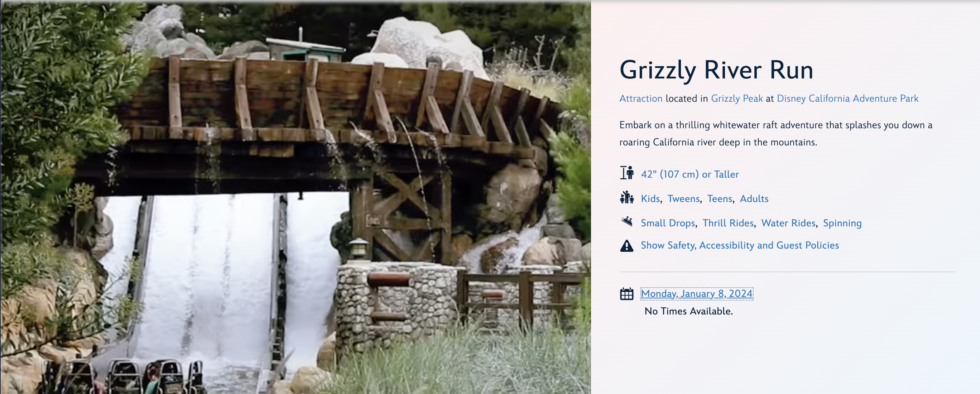Click the height requirement ruler icon
The height and width of the screenshot is (394, 980).
(626, 173)
